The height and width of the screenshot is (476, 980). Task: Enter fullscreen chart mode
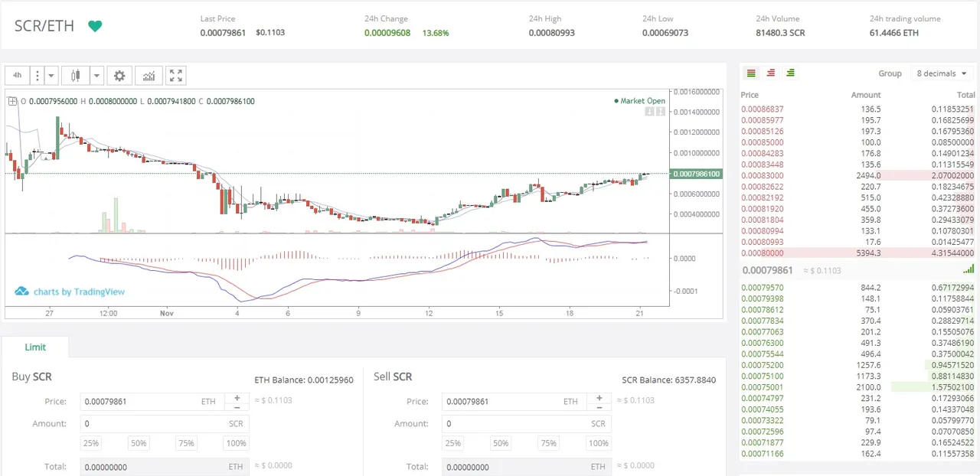coord(176,76)
